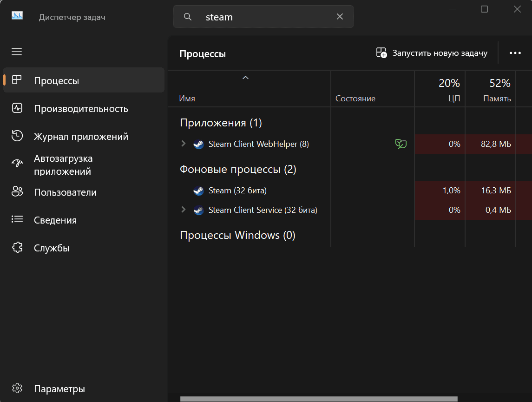532x402 pixels.
Task: Click Steam Client Service row icon
Action: pos(198,211)
